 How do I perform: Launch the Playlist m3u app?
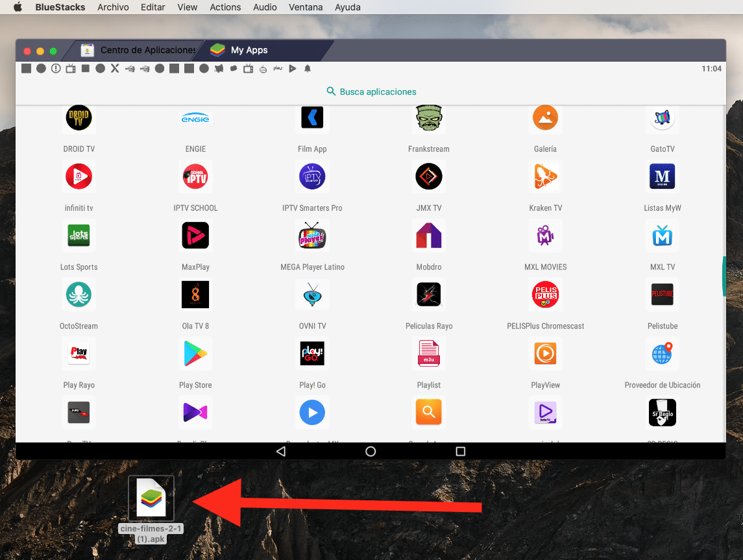[x=428, y=354]
